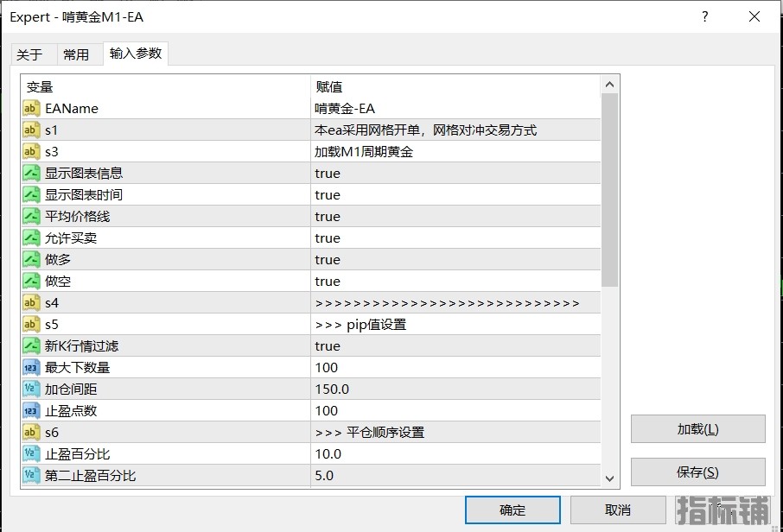Select the s5 value pip值设置
The image size is (783, 532).
360,325
